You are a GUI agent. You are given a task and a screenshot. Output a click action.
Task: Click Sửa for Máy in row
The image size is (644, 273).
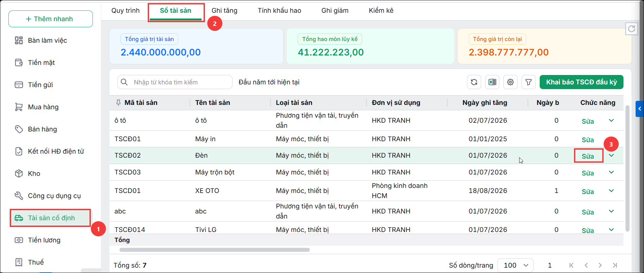(x=588, y=140)
